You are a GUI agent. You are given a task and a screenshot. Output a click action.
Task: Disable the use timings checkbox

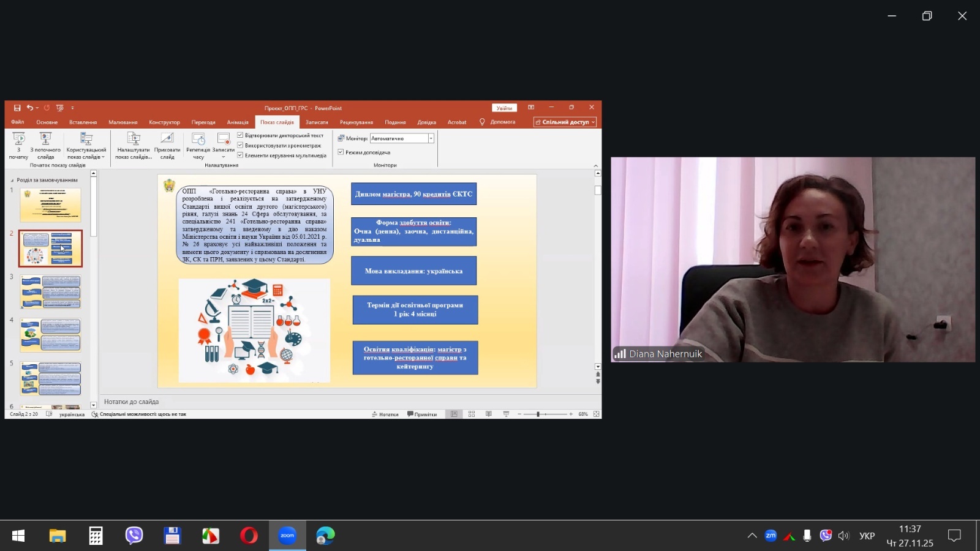click(241, 145)
